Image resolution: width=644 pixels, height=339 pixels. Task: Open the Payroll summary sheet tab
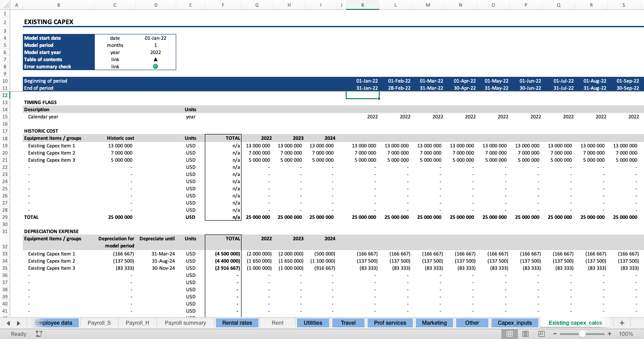click(x=185, y=323)
